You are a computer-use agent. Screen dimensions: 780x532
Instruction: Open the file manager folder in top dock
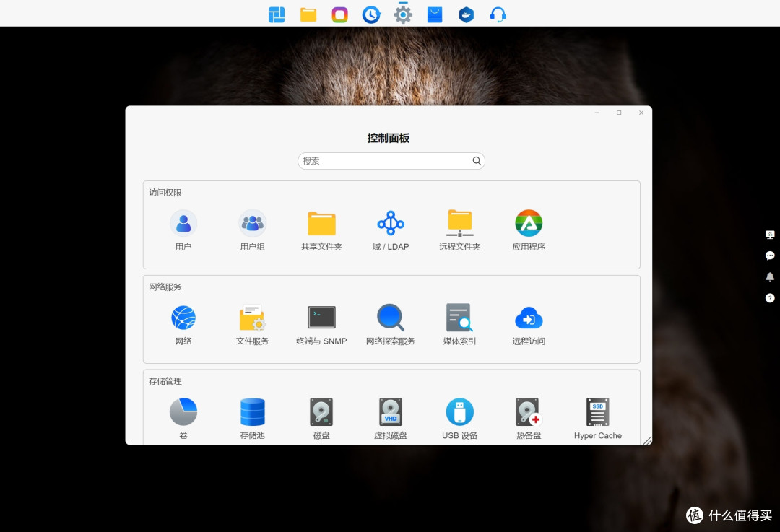308,14
